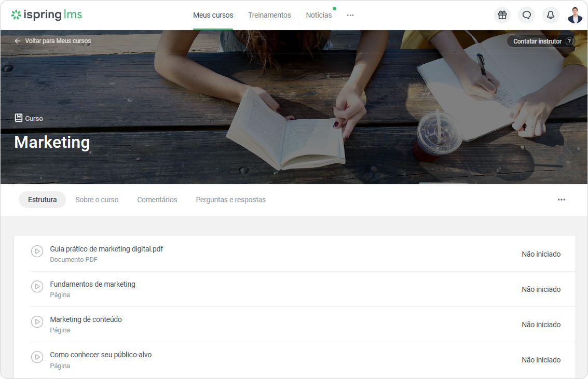Screen dimensions: 588x379
Task: Click play icon for Fundamentos de marketing
Action: click(x=37, y=287)
